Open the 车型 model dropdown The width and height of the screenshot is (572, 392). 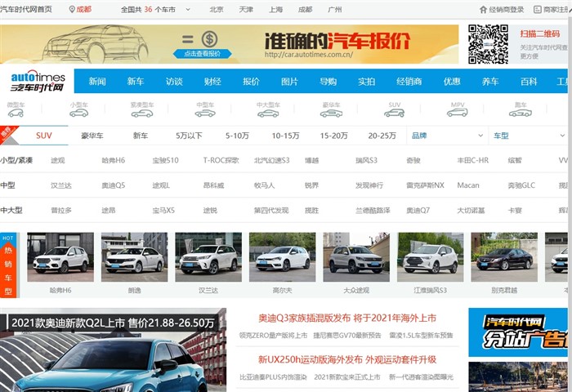pos(528,136)
